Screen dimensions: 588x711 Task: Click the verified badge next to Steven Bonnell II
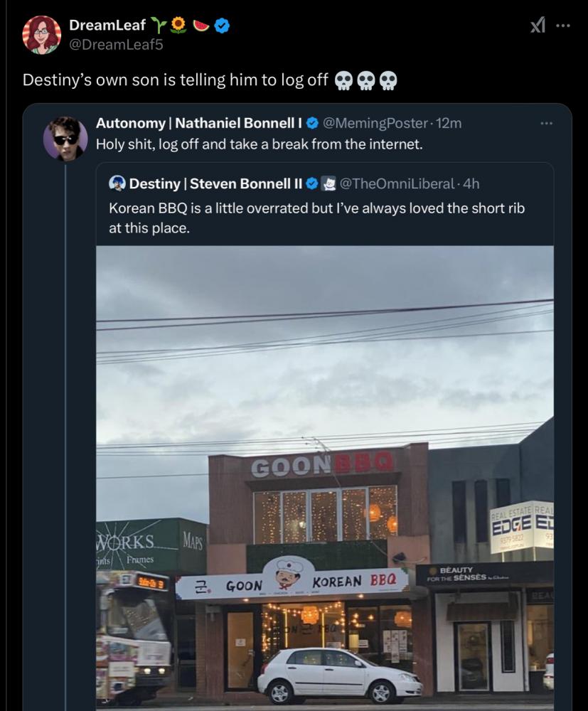coord(311,183)
